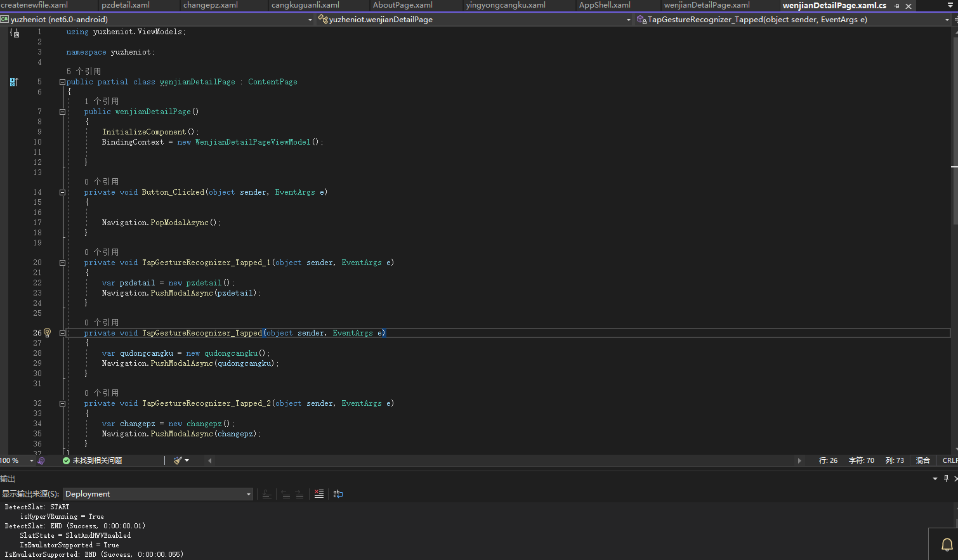
Task: Click the 'SlatState = SlatAndHWVEnabled' output line
Action: pyautogui.click(x=75, y=535)
